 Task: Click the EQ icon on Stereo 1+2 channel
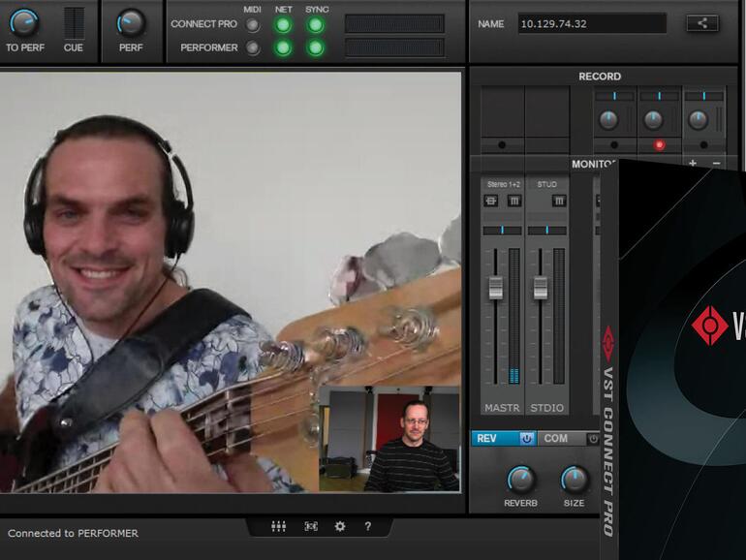(x=491, y=201)
